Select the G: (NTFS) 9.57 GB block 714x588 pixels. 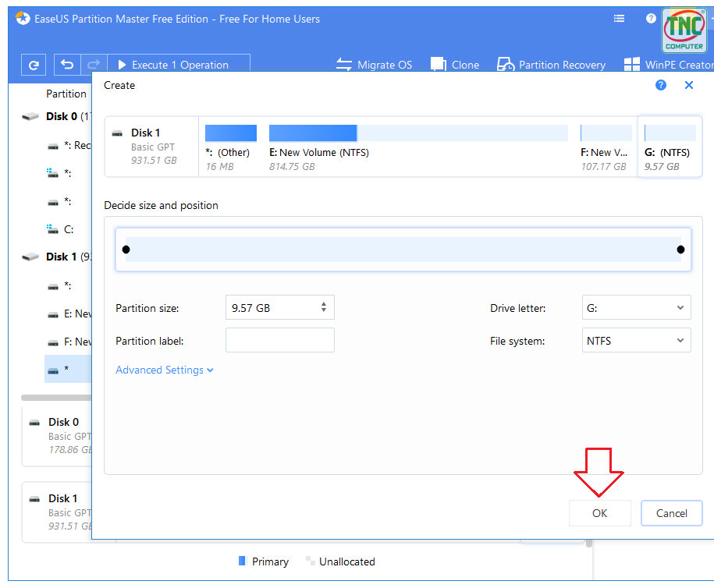click(670, 147)
